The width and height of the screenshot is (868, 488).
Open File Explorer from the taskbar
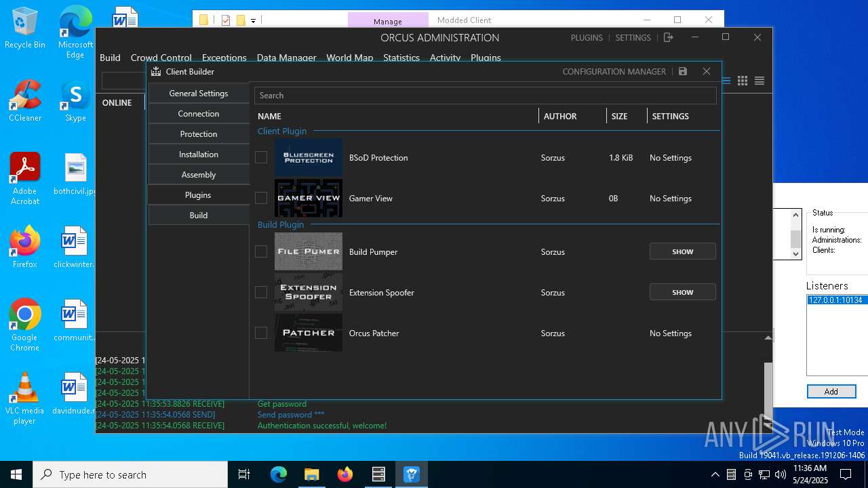pos(311,474)
